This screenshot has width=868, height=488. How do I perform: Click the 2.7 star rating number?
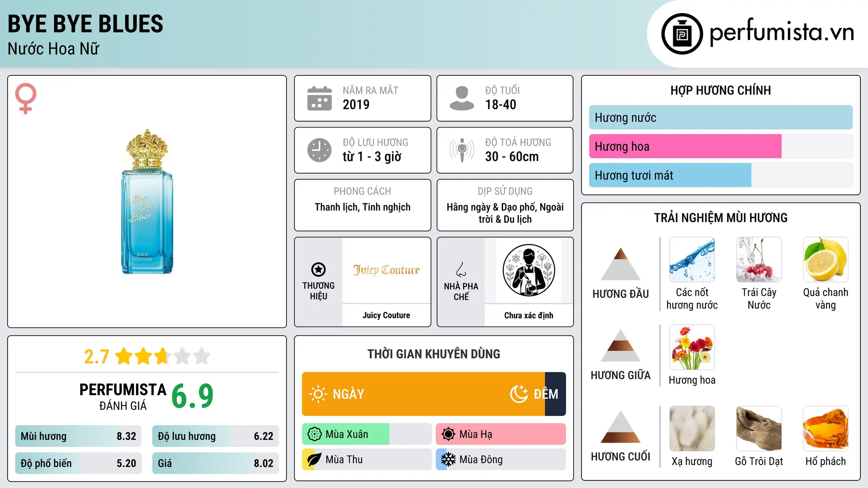pyautogui.click(x=97, y=357)
